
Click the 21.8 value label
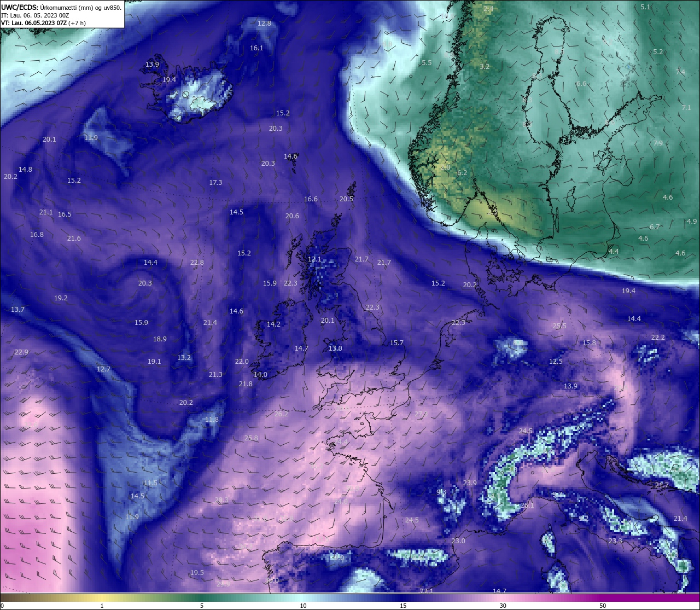tap(246, 384)
